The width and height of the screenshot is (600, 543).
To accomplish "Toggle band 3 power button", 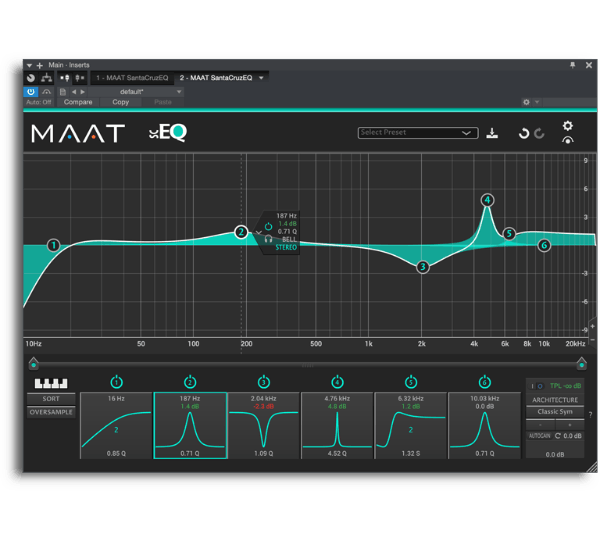I will point(264,382).
